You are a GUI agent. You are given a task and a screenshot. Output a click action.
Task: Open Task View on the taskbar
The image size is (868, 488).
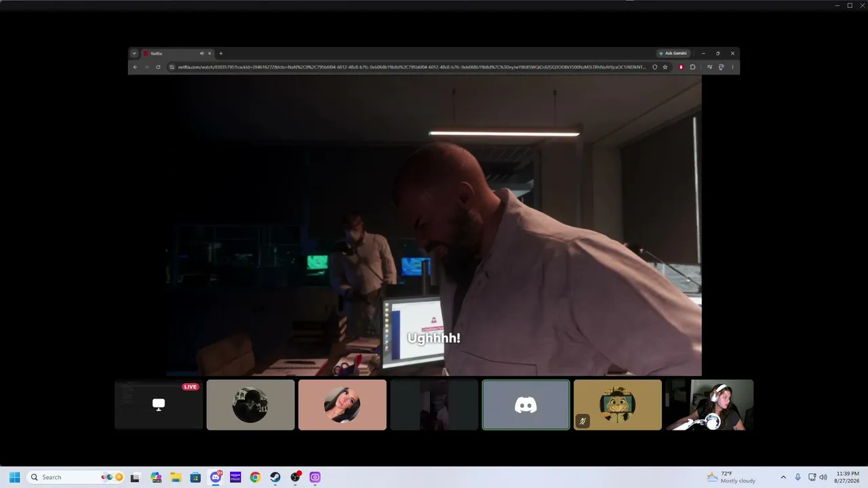coord(135,477)
